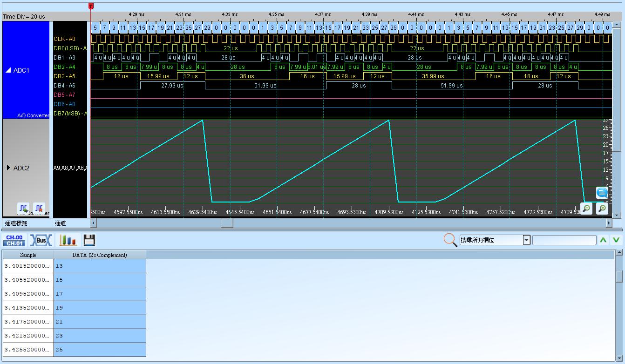This screenshot has height=364, width=625.
Task: Select sample row 3.413520000
Action: click(28, 308)
